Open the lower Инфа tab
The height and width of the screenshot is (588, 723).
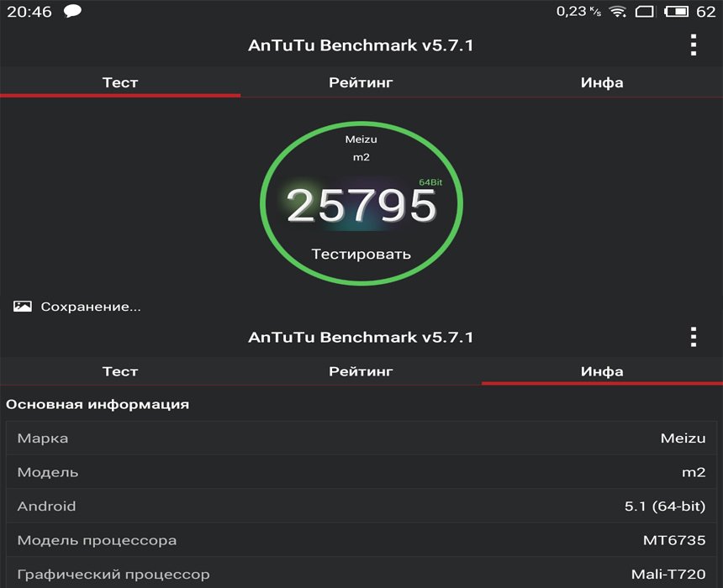pyautogui.click(x=602, y=371)
